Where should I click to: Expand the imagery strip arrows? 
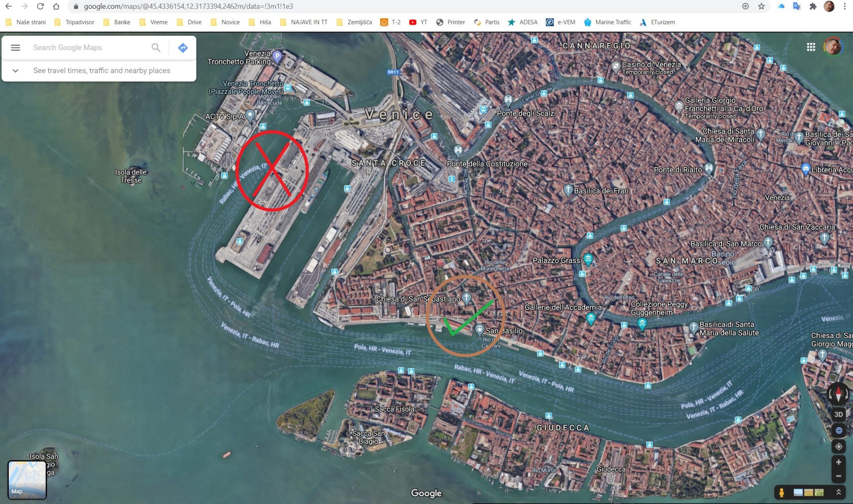838,492
